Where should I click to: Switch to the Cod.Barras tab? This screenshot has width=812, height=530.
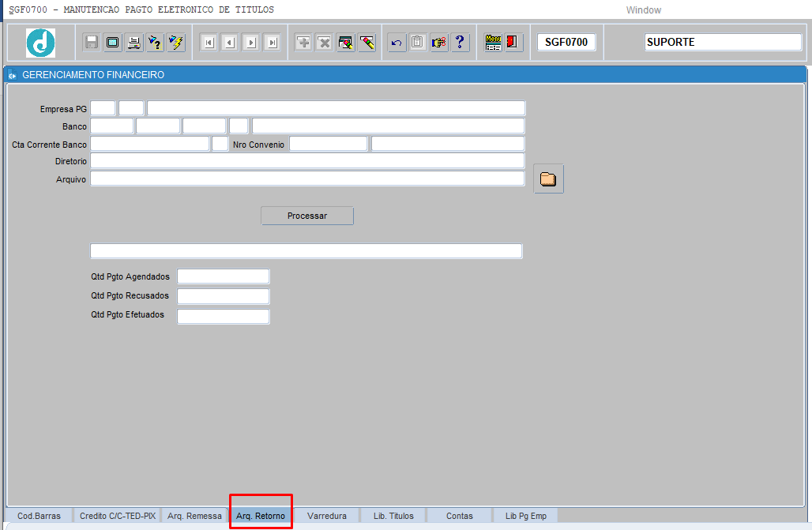(39, 516)
